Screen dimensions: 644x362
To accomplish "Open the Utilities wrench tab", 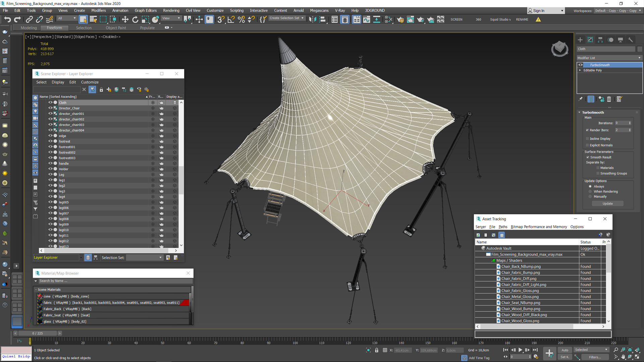I will click(x=631, y=40).
